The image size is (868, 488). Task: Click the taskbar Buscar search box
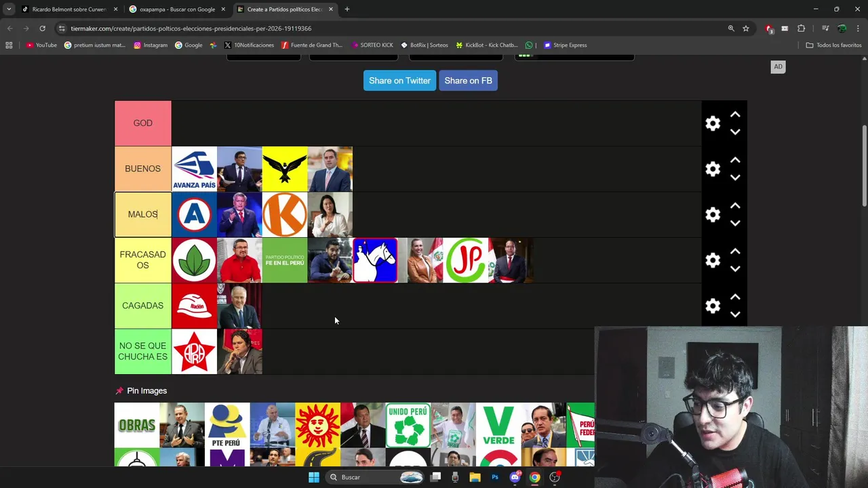(376, 477)
